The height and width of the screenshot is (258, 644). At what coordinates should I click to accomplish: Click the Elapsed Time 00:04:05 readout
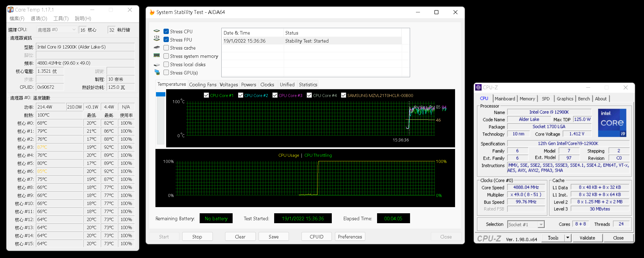(393, 219)
